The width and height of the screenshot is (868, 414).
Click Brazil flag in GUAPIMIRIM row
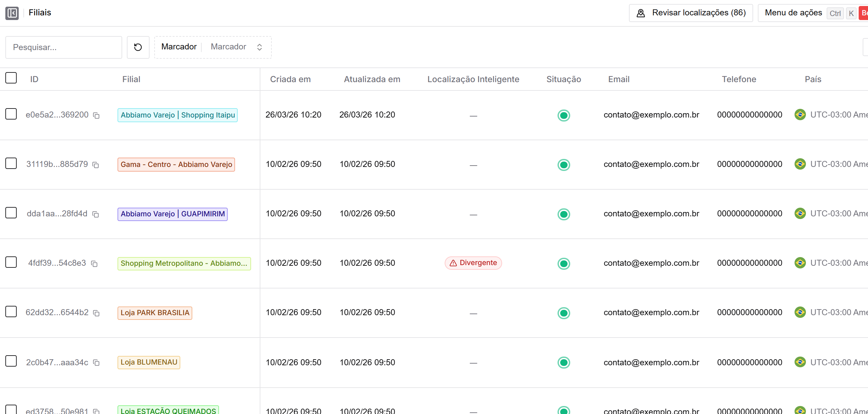point(800,213)
